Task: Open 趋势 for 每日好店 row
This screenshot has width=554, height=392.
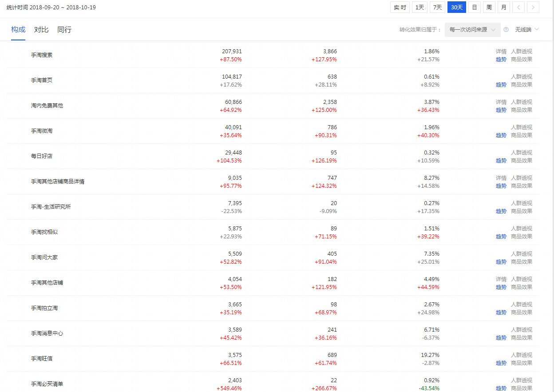Action: pos(501,161)
